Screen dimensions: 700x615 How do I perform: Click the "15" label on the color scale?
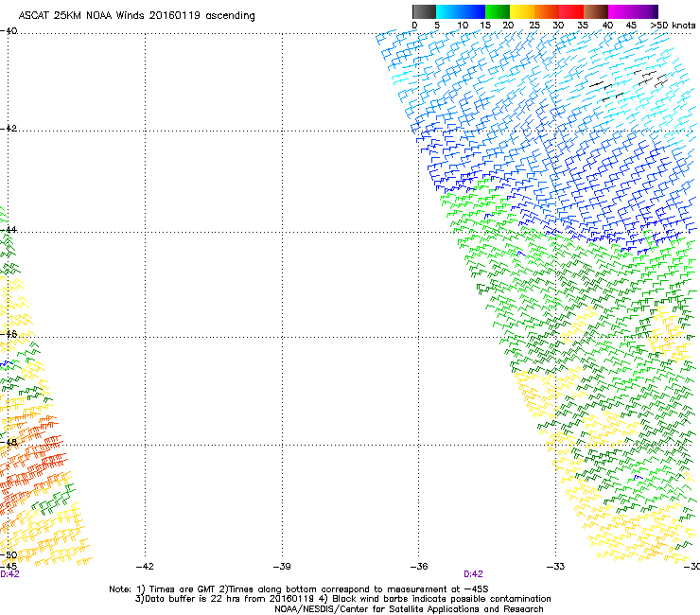coord(485,26)
